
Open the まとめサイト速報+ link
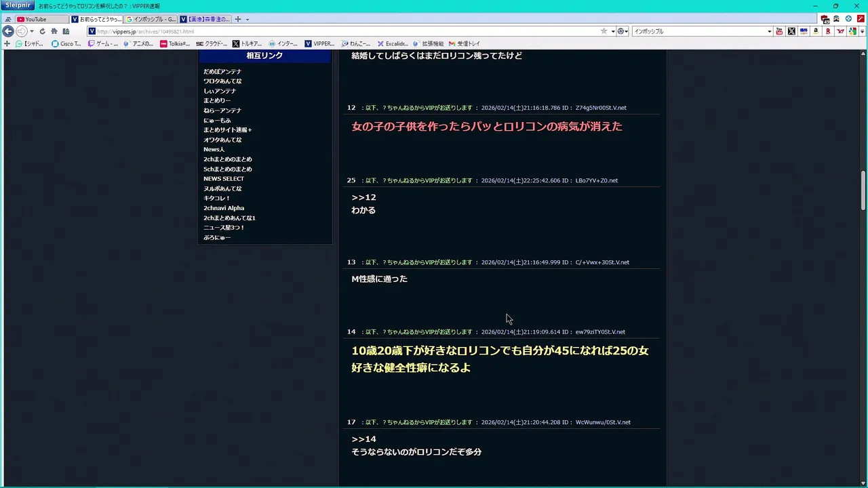(x=227, y=130)
